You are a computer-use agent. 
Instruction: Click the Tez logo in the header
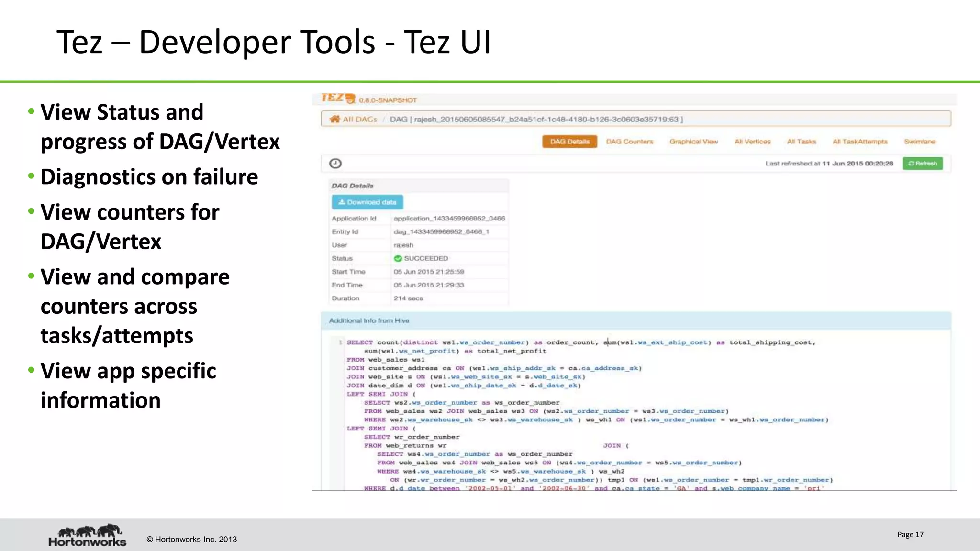[338, 99]
